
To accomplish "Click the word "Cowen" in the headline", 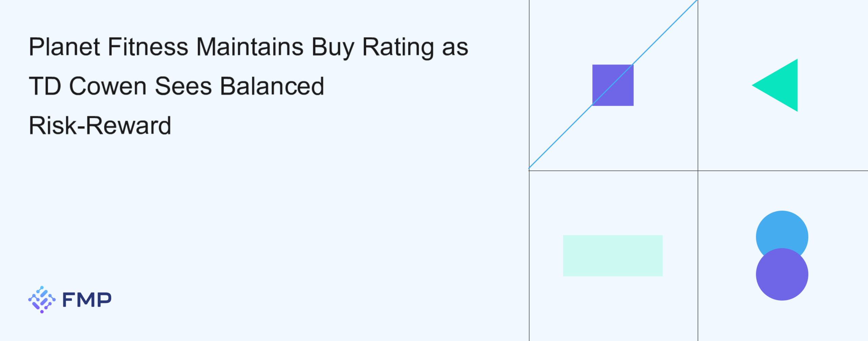I will [108, 86].
